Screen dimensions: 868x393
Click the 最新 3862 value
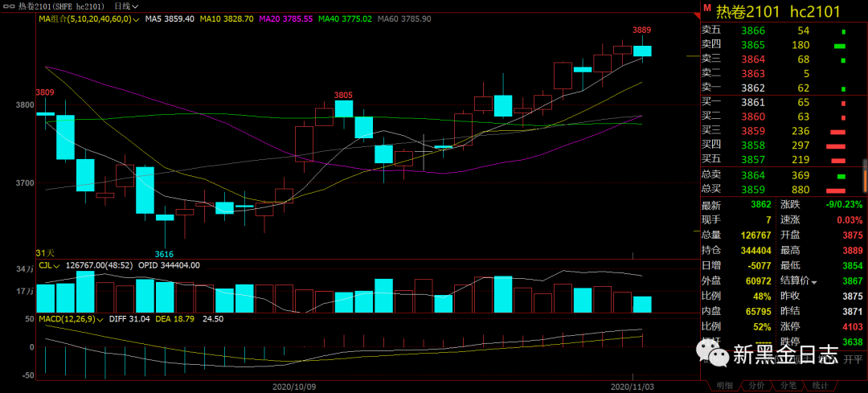click(761, 206)
